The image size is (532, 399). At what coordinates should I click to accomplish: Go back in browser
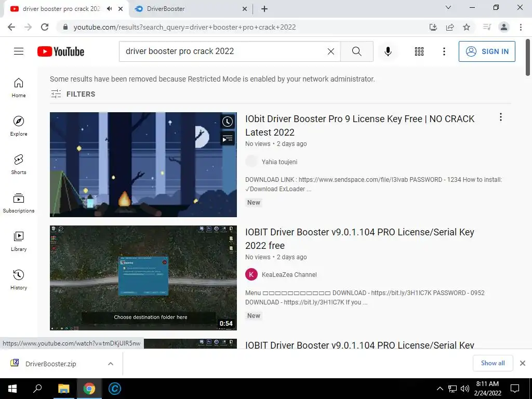point(11,27)
